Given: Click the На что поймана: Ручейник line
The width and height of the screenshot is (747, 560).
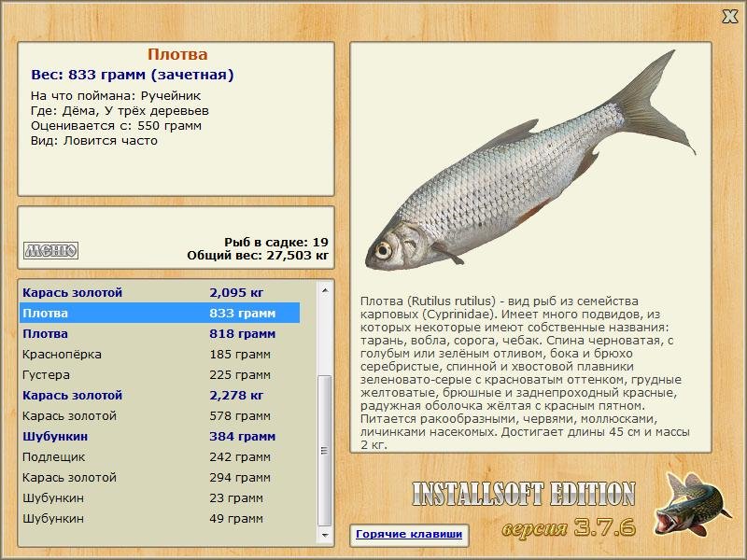Looking at the screenshot, I should (116, 96).
